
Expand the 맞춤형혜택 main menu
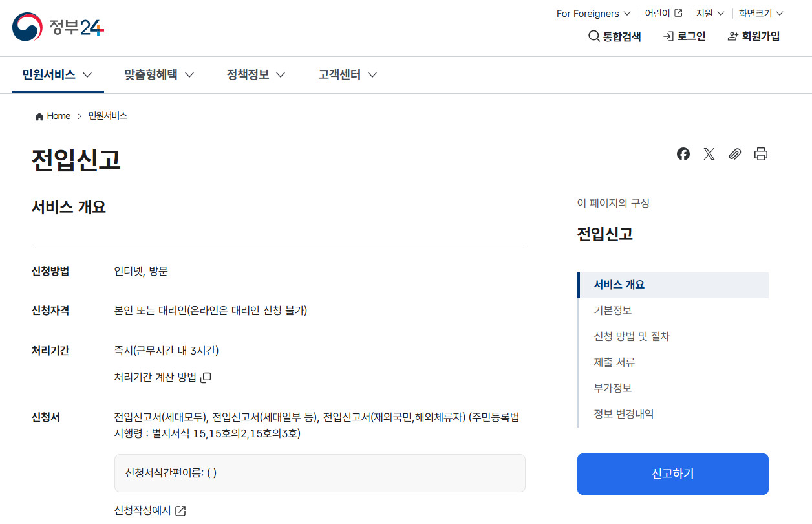pyautogui.click(x=159, y=75)
